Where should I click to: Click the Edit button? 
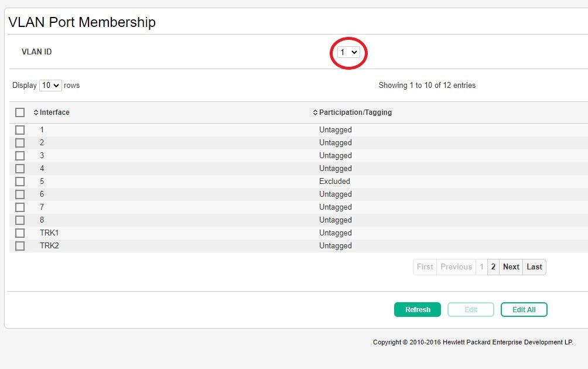tap(470, 310)
